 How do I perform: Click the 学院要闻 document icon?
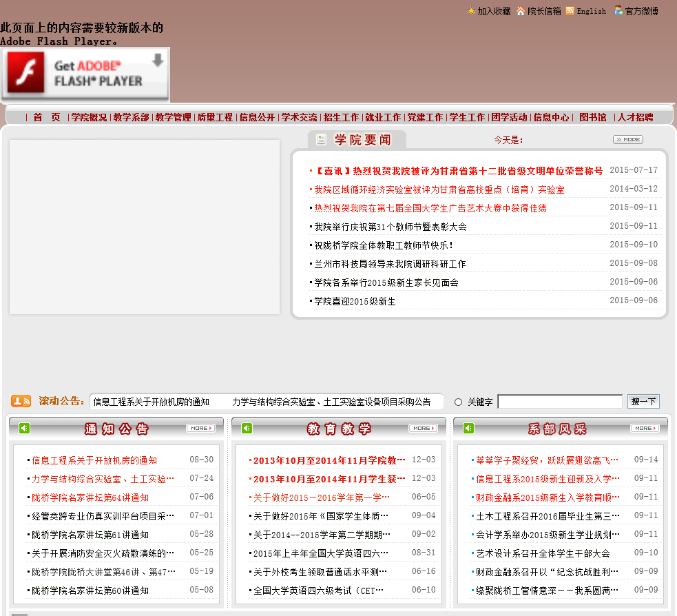tap(321, 139)
